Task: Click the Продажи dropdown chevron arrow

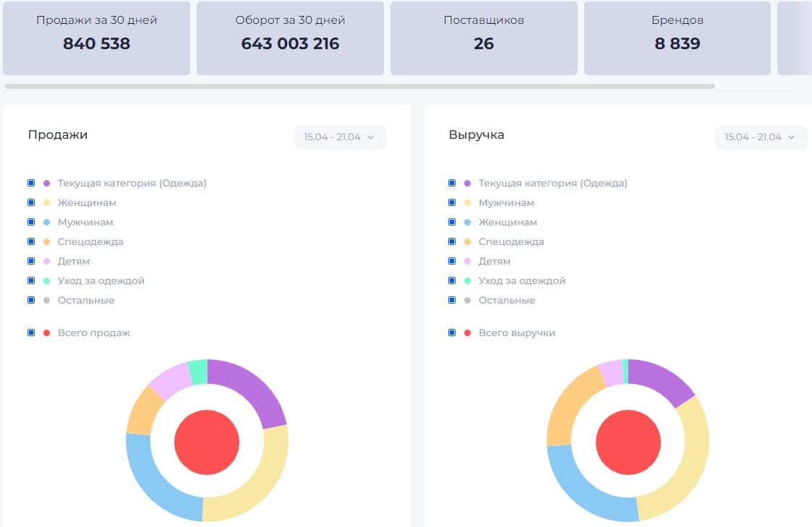Action: click(371, 137)
